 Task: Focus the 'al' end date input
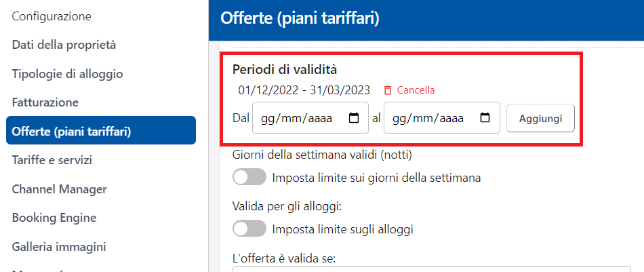[430, 118]
